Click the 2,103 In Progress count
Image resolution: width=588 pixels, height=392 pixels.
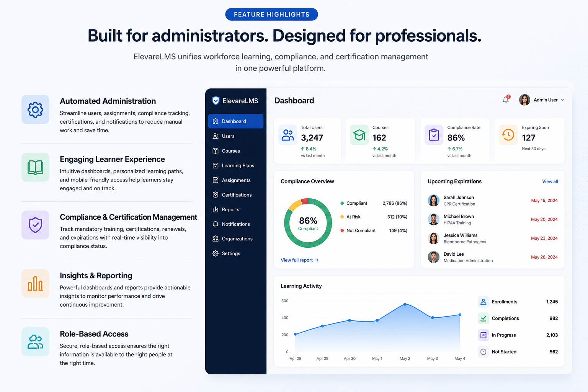pos(552,335)
